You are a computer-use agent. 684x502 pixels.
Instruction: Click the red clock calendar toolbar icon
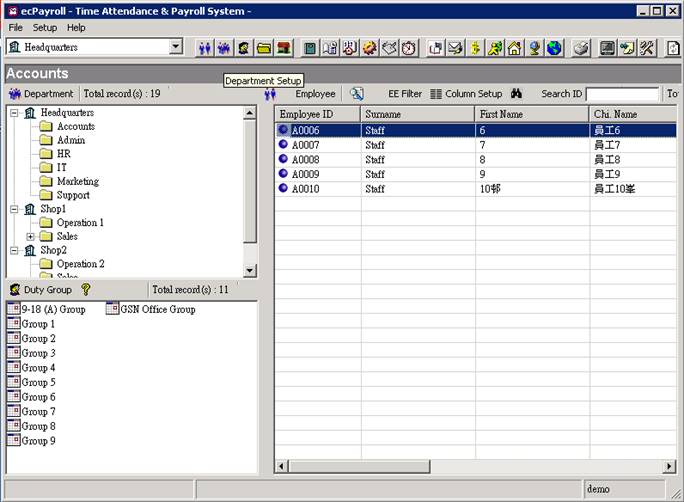(x=349, y=48)
